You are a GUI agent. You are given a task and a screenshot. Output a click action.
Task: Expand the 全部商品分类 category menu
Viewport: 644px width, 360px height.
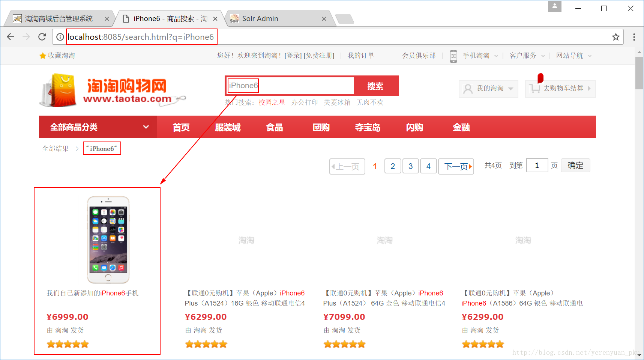pos(98,127)
